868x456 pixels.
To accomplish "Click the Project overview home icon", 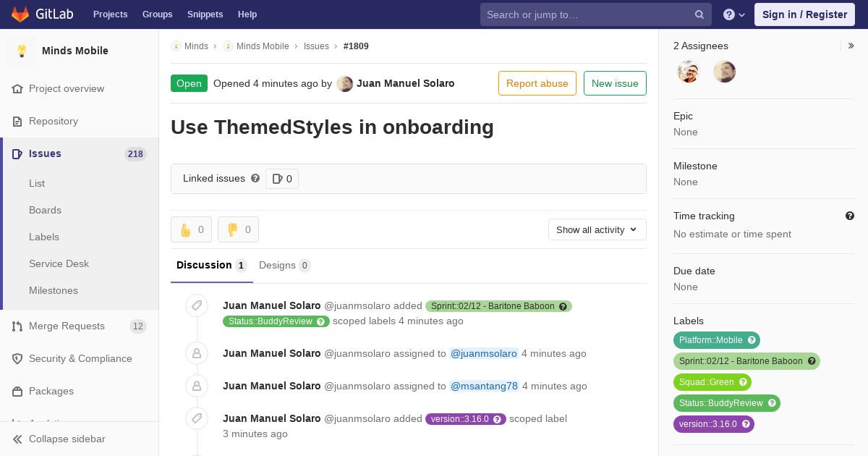I will coord(17,88).
